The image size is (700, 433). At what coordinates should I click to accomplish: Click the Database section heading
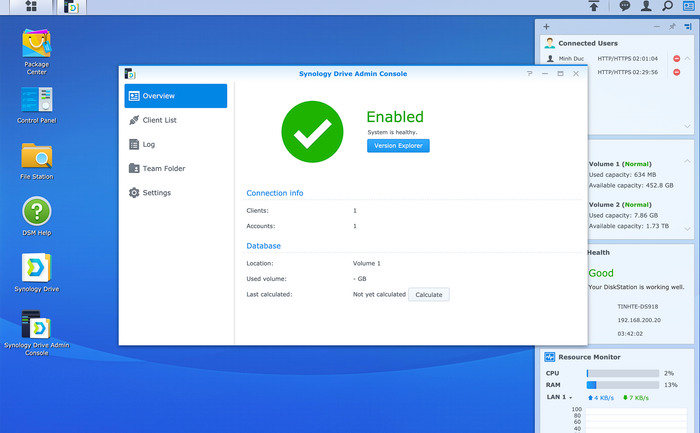[263, 246]
